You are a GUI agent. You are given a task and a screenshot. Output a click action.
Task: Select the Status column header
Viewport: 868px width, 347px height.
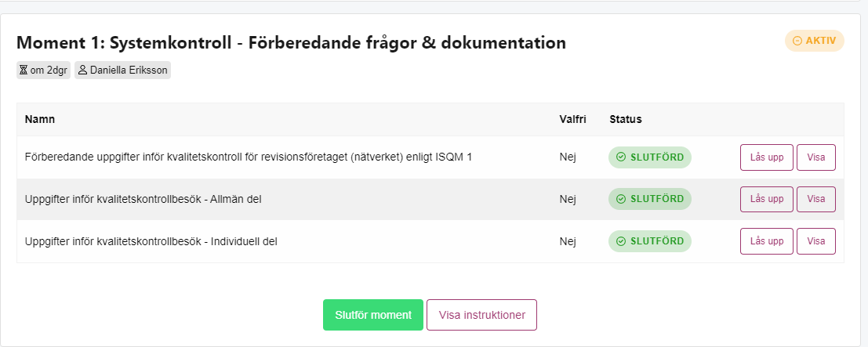(x=626, y=119)
